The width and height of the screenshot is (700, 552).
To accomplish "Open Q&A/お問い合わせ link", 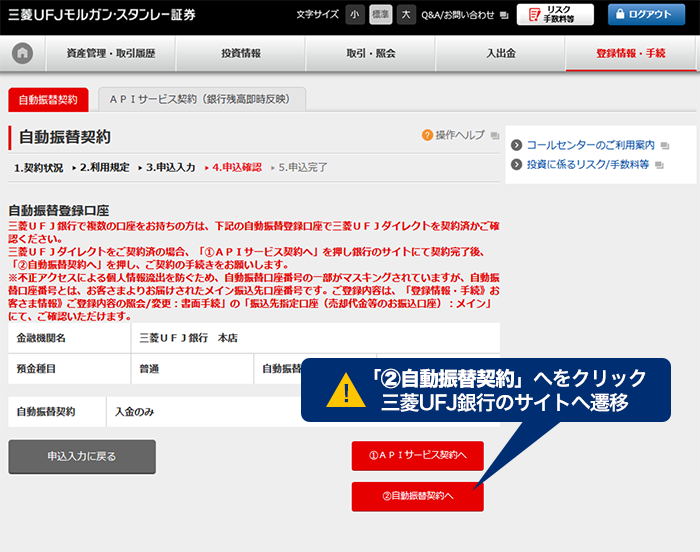I will coord(458,15).
